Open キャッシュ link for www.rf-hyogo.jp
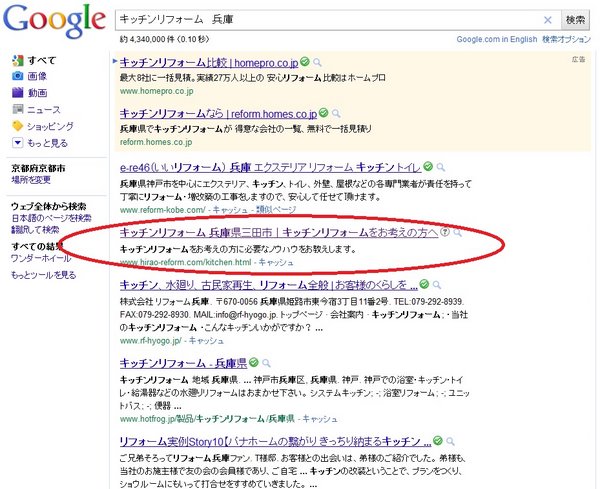 tap(206, 341)
